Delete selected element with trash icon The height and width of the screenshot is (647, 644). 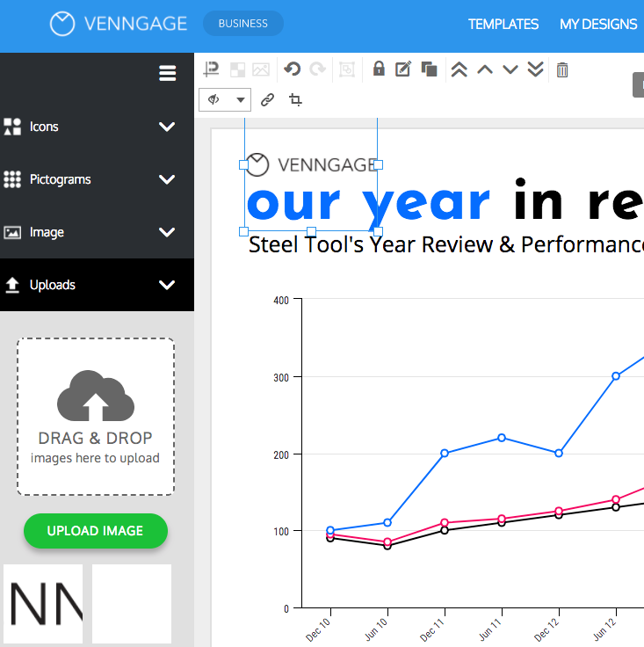(562, 69)
